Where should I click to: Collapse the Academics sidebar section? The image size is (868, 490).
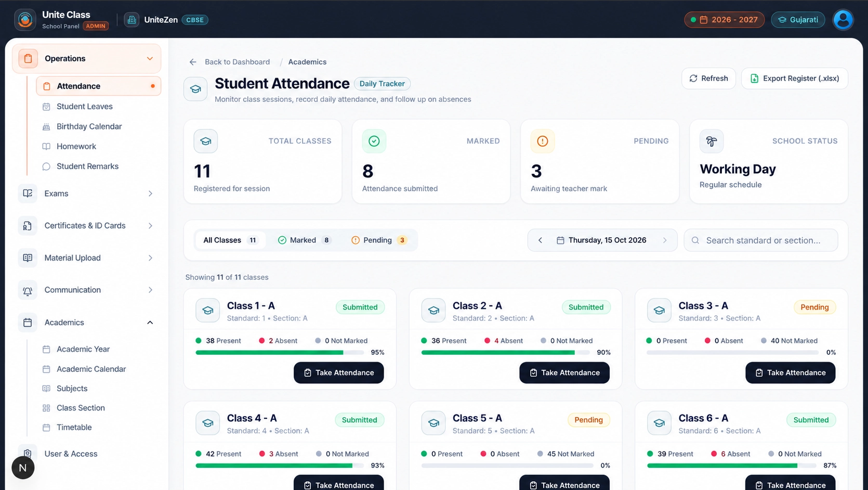point(87,323)
